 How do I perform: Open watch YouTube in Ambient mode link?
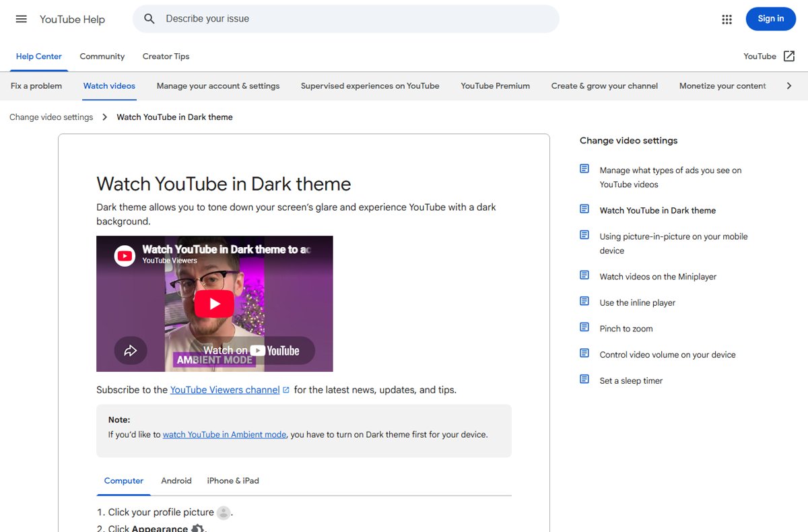click(224, 435)
